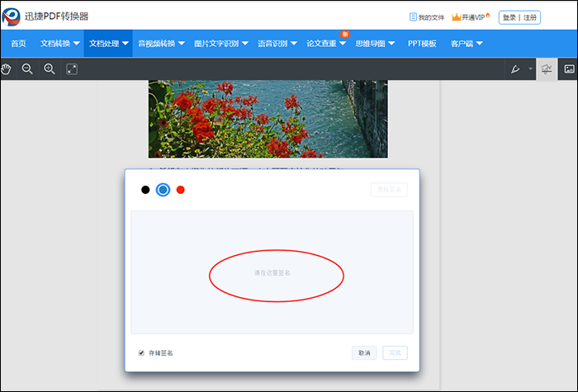Viewport: 578px width, 392px height.
Task: Choose the blue signature color
Action: coord(163,190)
